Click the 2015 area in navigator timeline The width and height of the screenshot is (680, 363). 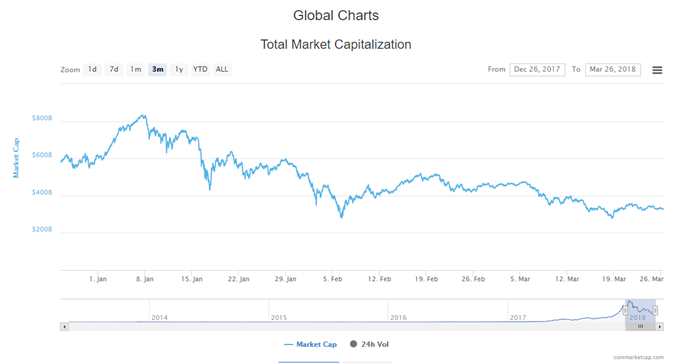pyautogui.click(x=279, y=317)
